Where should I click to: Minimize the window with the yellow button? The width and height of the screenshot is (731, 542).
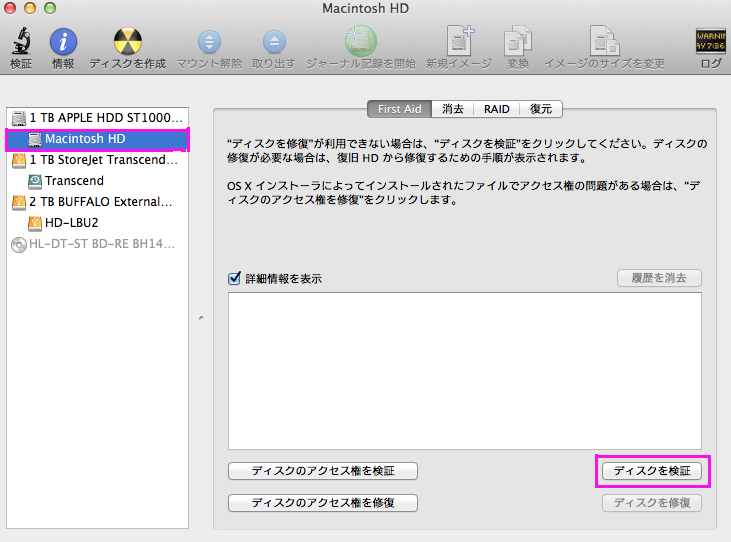pyautogui.click(x=30, y=8)
